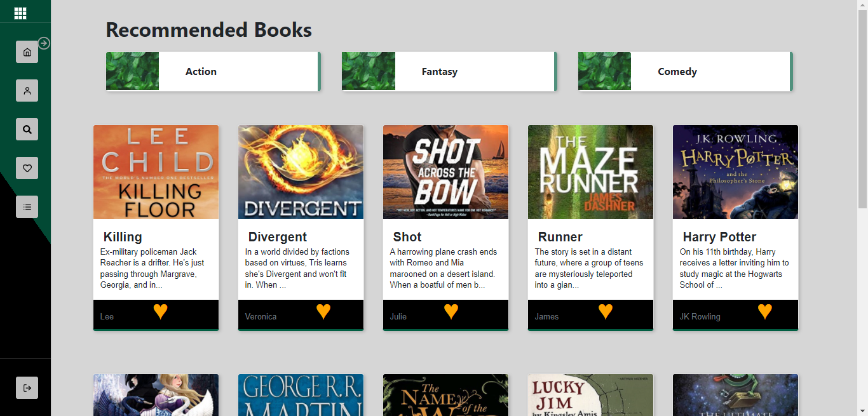Open the user profile sidebar icon
Screen dimensions: 868x416
(x=27, y=91)
